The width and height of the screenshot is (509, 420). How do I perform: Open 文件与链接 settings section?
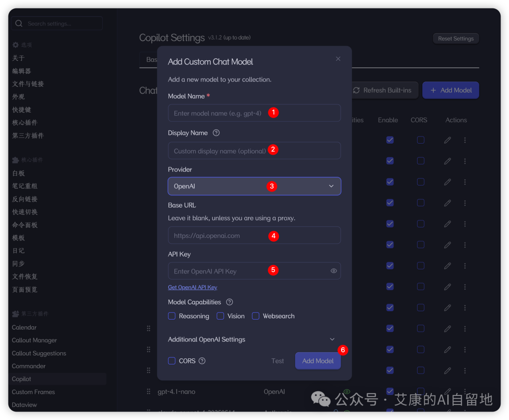point(28,84)
